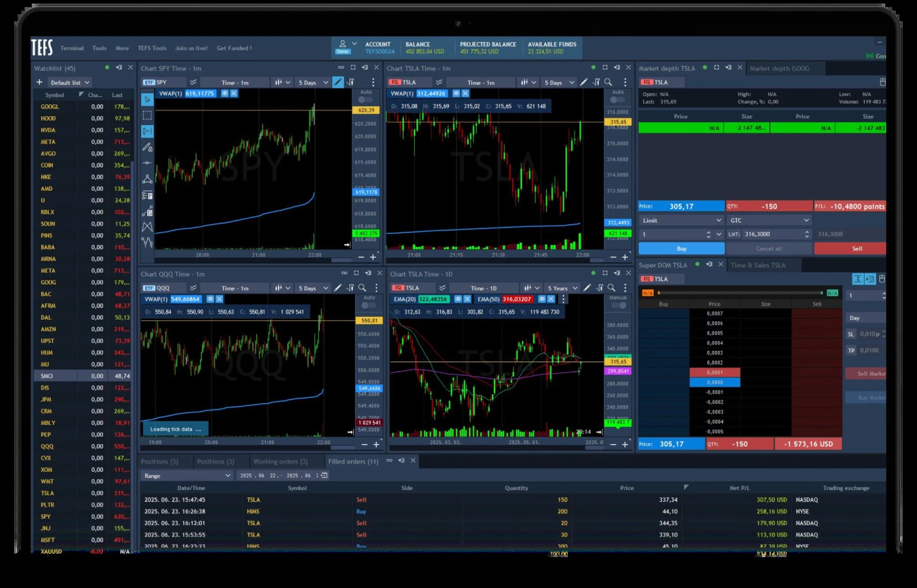Click the link icon in SPY chart title bar
917x588 pixels.
pyautogui.click(x=341, y=67)
